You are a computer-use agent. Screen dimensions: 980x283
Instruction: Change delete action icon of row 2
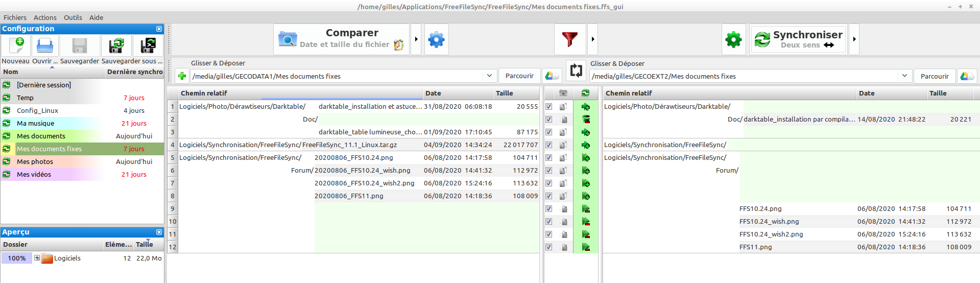pos(586,120)
